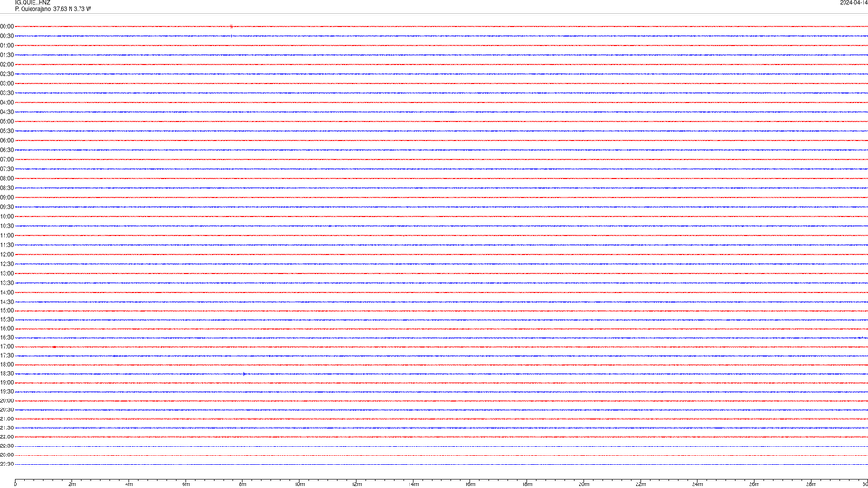Click the "02:00" trace time label
Image resolution: width=868 pixels, height=488 pixels.
6,65
